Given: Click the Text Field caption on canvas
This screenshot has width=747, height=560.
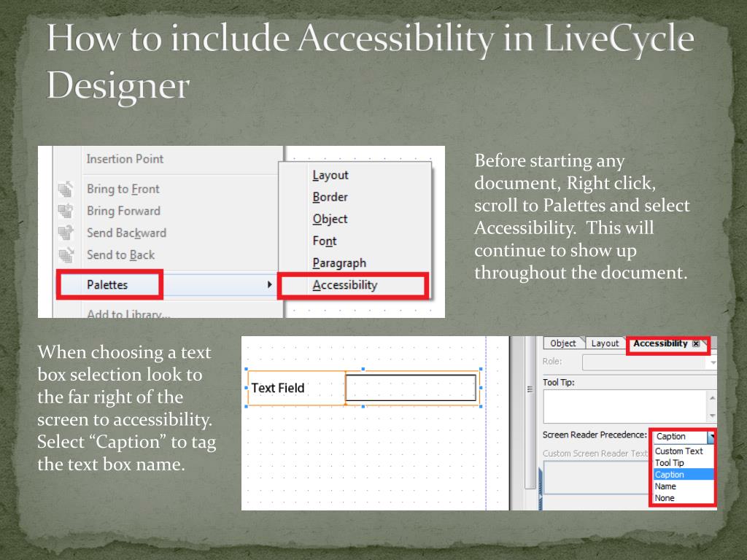Looking at the screenshot, I should click(x=278, y=388).
